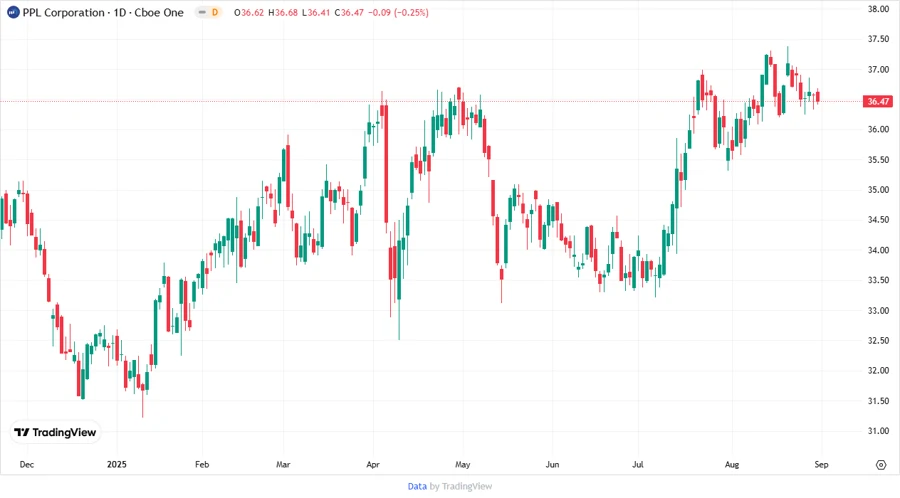Open the chart settings gear icon
This screenshot has width=900, height=498.
(881, 465)
